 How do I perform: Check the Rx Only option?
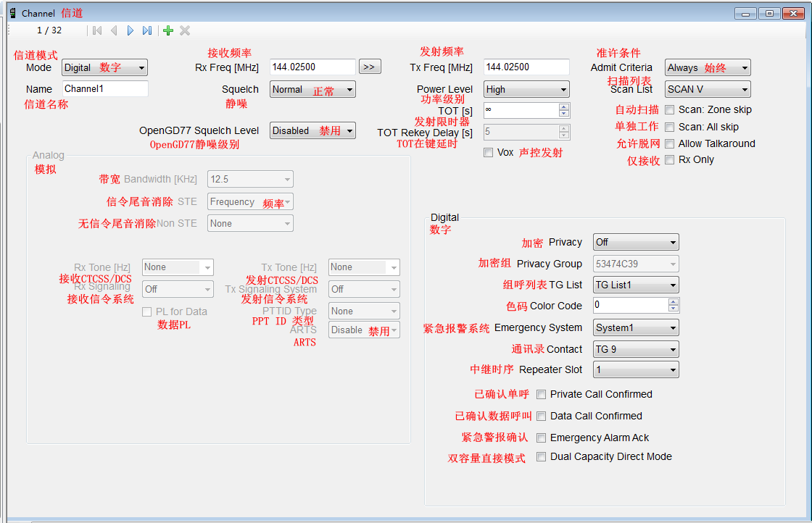click(670, 159)
